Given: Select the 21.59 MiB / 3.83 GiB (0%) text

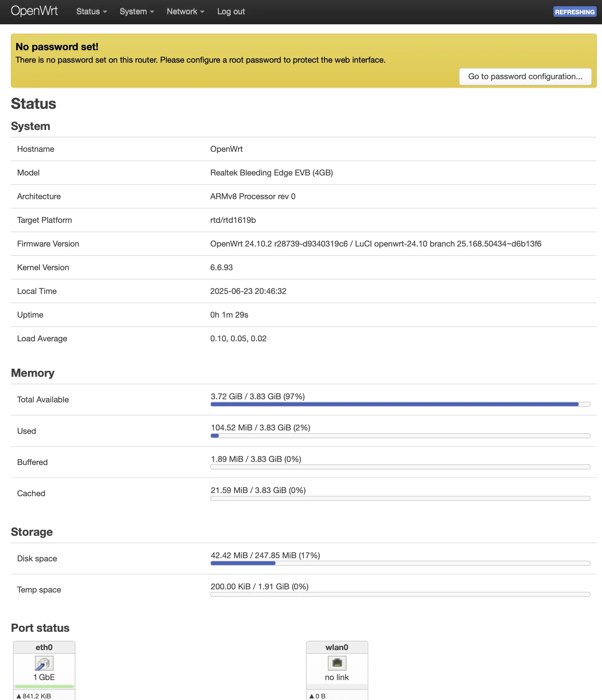Looking at the screenshot, I should pos(258,490).
